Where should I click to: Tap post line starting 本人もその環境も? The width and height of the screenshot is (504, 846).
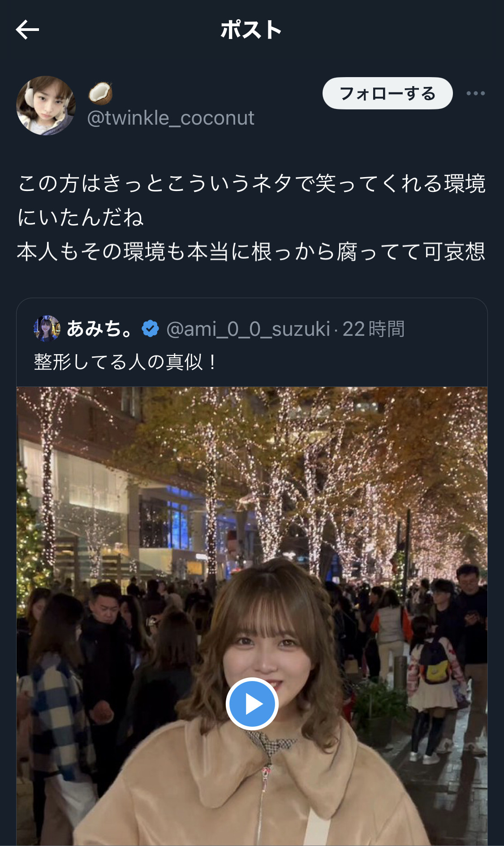[251, 252]
